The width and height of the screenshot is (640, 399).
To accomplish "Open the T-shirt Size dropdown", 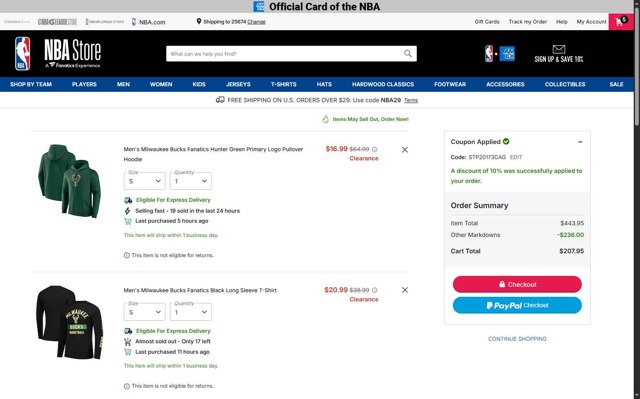I will point(144,312).
